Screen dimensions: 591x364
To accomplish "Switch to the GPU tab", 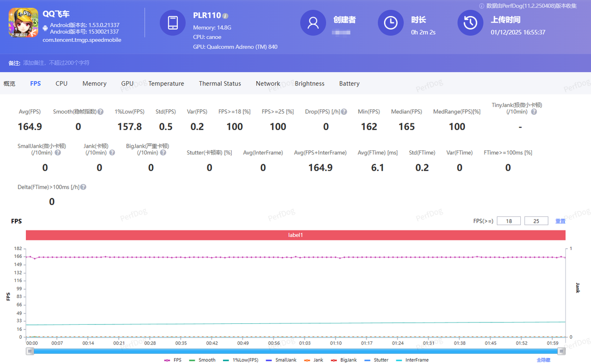I will (x=127, y=84).
